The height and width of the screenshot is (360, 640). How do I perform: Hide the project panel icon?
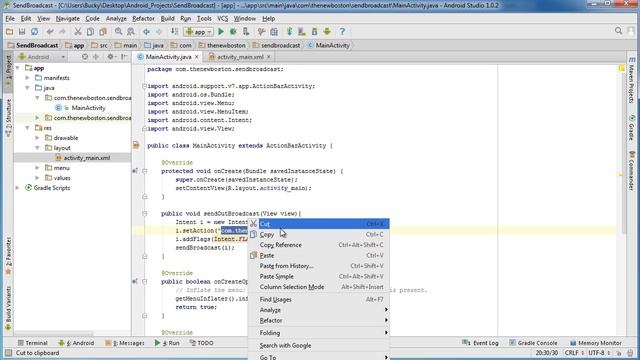click(124, 57)
